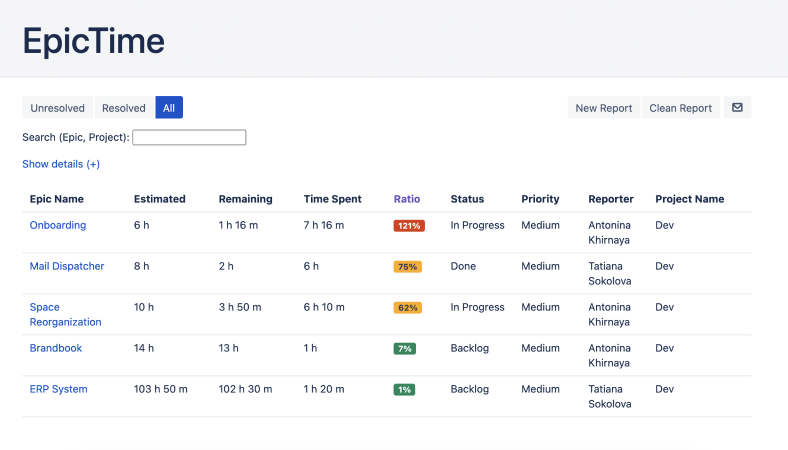Switch to the Resolved filter tab
788x450 pixels.
coord(124,108)
